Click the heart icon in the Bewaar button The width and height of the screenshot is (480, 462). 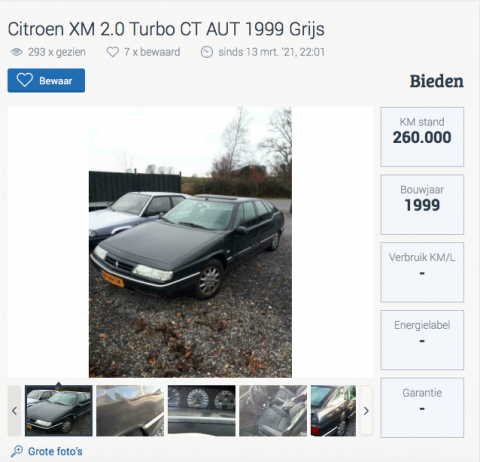pos(25,80)
